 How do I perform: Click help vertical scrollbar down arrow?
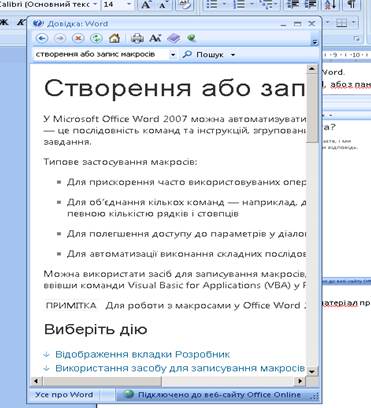tap(312, 371)
